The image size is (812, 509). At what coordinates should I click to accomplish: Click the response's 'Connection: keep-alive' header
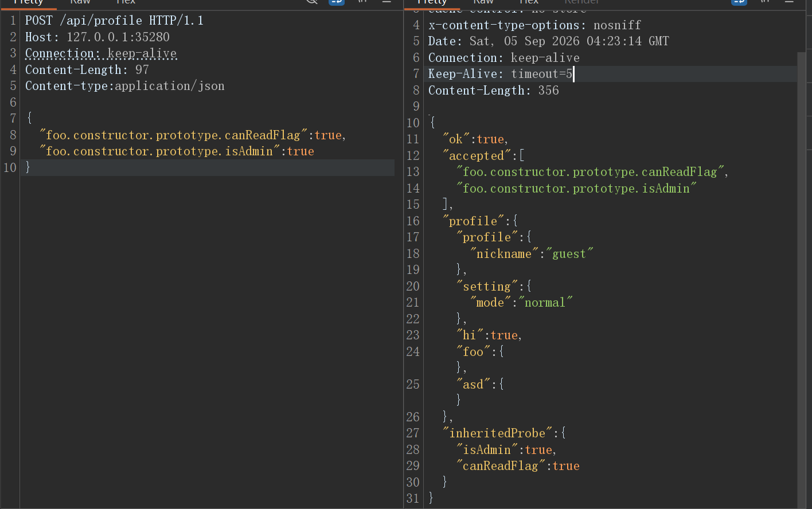(x=504, y=58)
